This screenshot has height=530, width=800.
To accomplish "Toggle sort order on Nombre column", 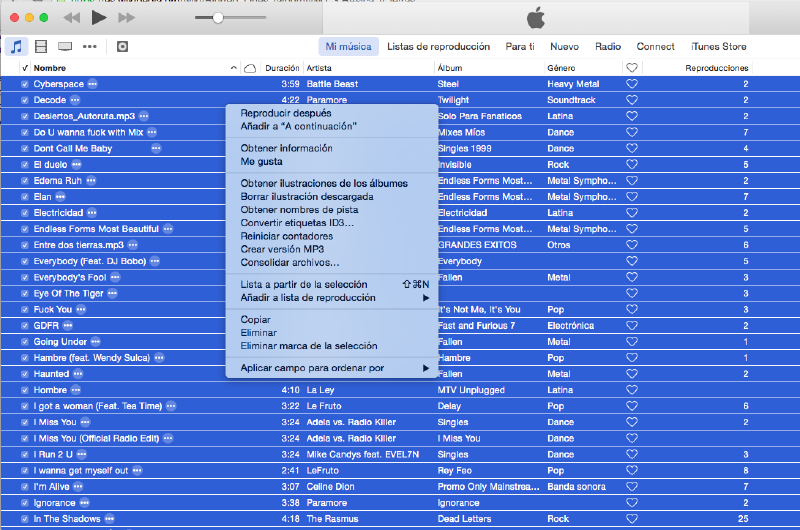I will point(233,68).
